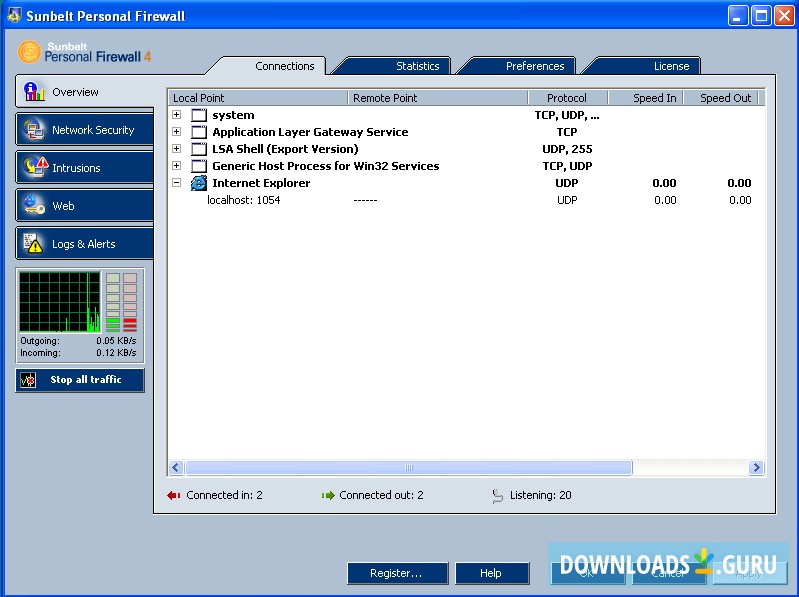This screenshot has height=597, width=799.
Task: Expand Generic Host Process node
Action: [x=176, y=165]
